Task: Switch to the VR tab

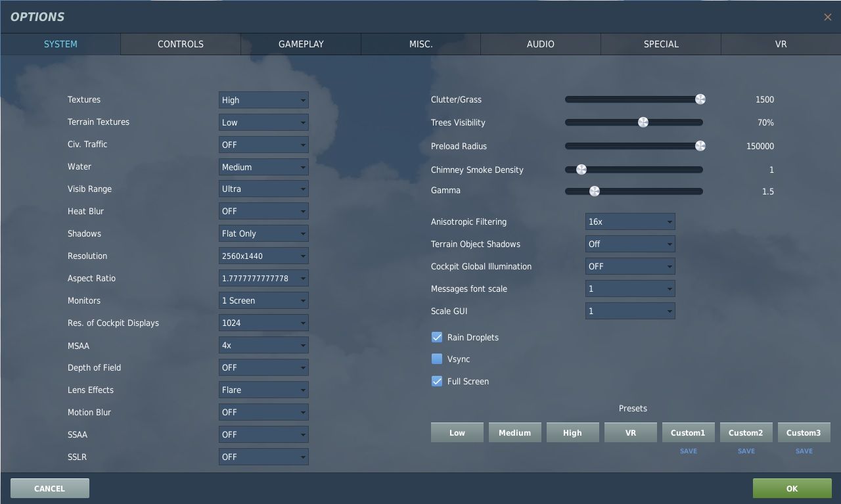Action: [x=781, y=44]
